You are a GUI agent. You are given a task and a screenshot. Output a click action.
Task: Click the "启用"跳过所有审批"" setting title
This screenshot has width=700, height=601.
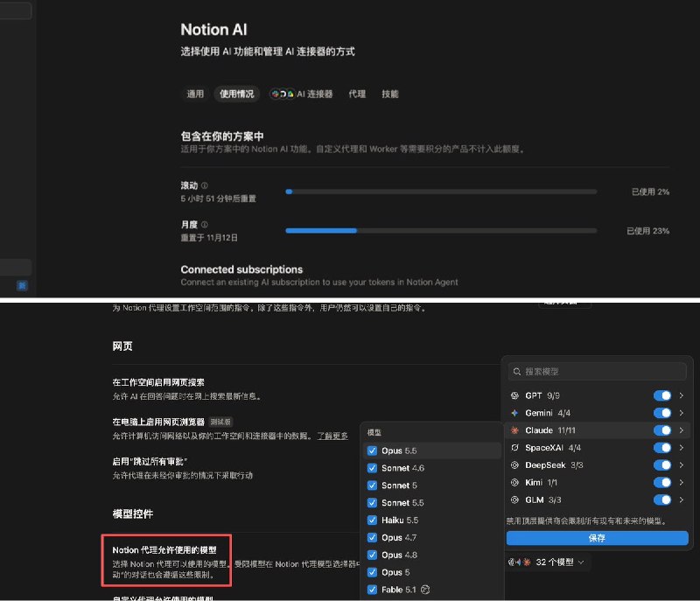150,461
